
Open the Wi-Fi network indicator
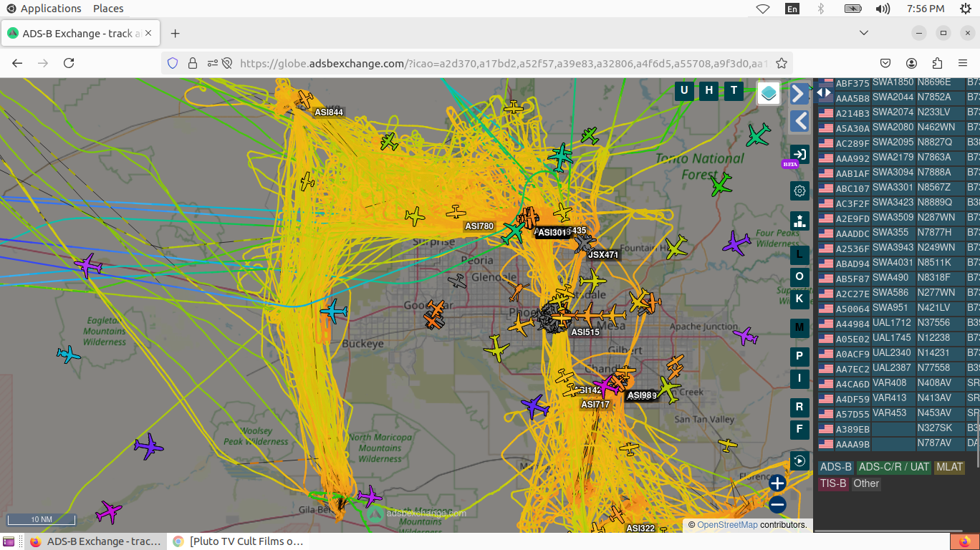click(763, 9)
